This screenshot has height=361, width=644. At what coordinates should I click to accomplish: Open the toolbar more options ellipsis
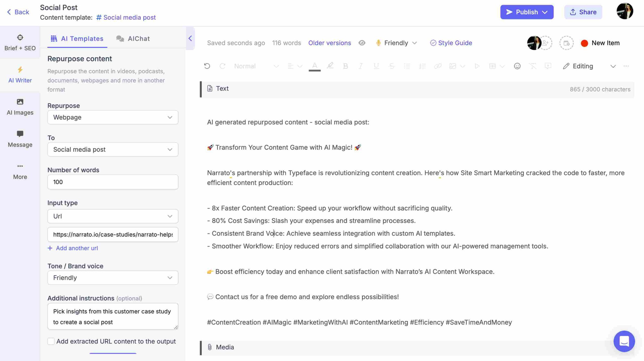[626, 66]
